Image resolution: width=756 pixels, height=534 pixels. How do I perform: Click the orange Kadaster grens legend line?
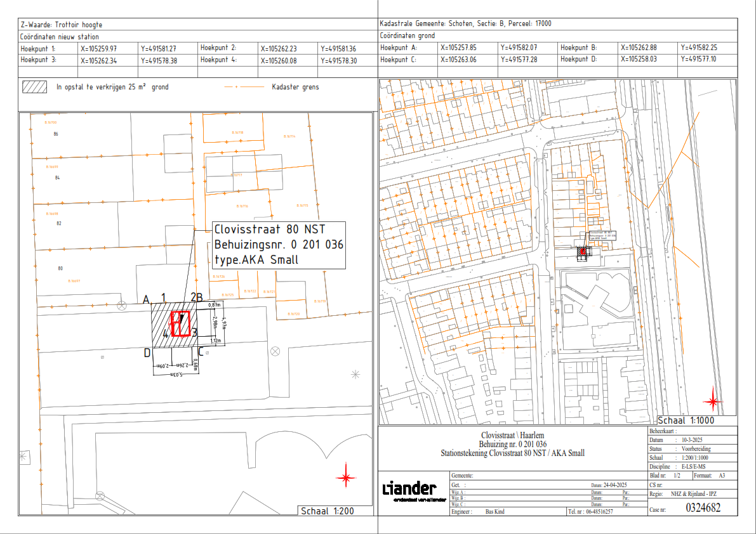244,87
